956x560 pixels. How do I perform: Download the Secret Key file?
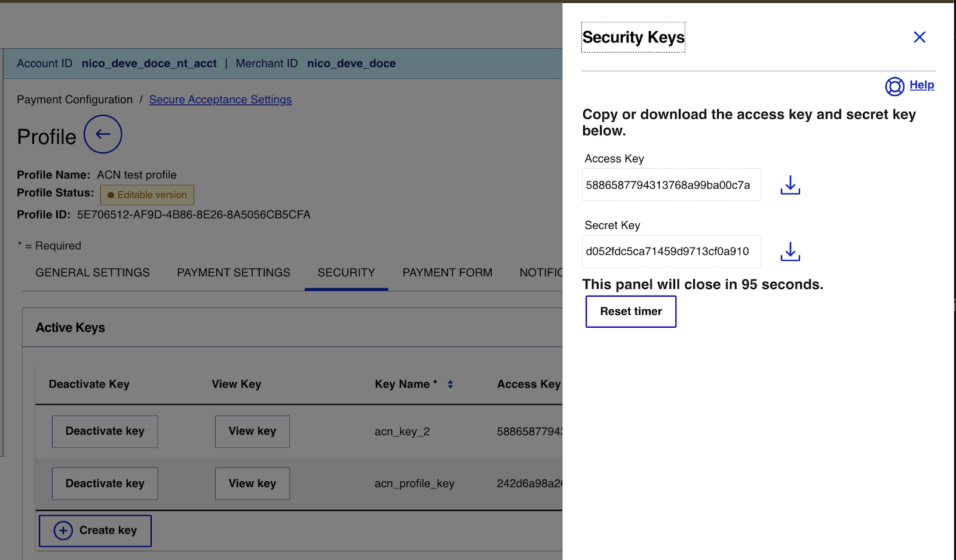coord(790,252)
